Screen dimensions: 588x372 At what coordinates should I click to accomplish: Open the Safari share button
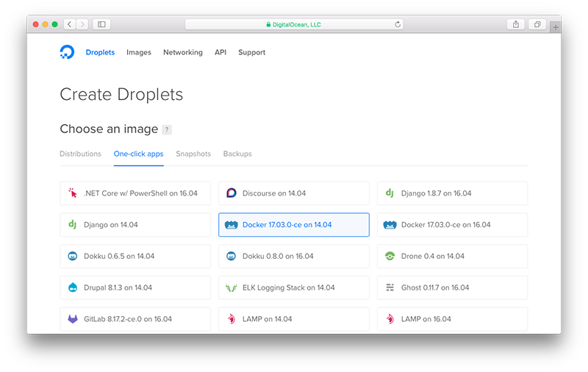(516, 24)
